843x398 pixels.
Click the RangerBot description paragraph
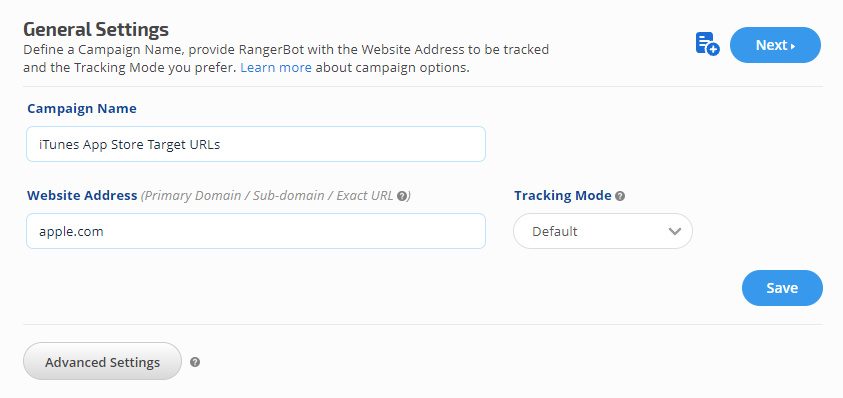point(286,59)
